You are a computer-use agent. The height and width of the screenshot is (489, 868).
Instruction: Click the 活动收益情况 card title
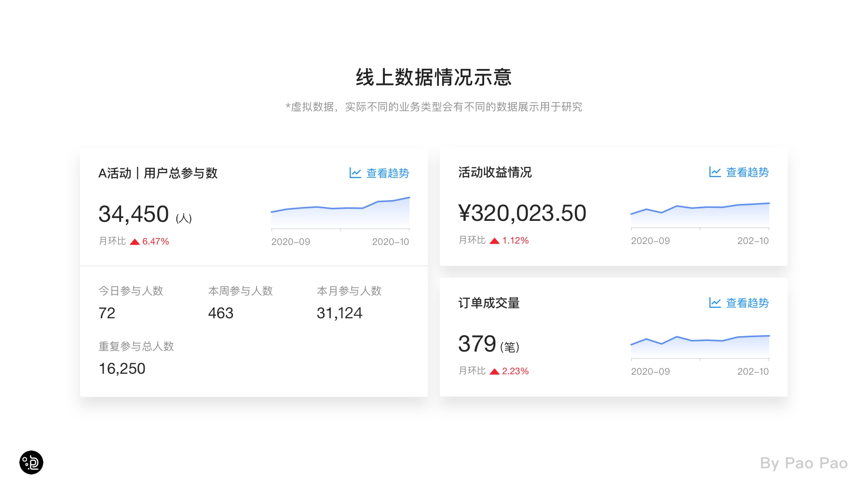(x=495, y=172)
